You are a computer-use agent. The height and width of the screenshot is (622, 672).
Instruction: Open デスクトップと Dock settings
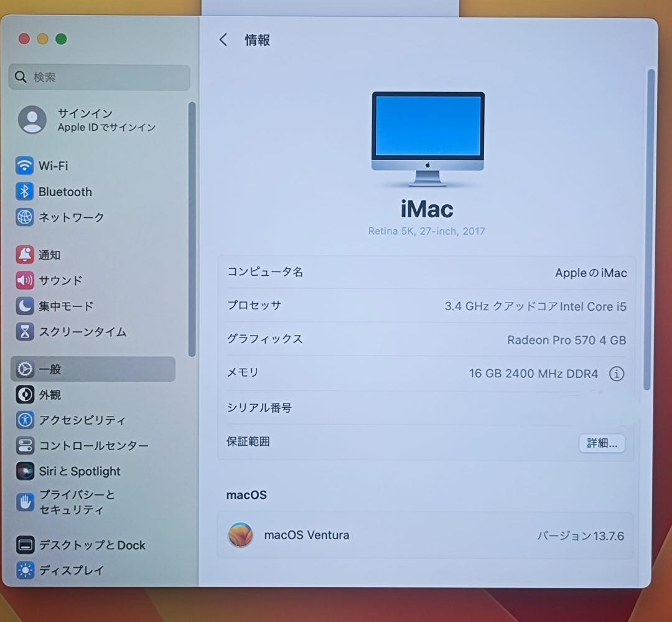(24, 545)
